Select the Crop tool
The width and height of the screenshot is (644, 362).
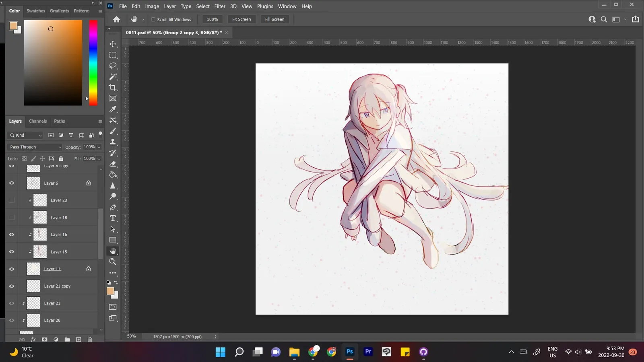click(113, 87)
